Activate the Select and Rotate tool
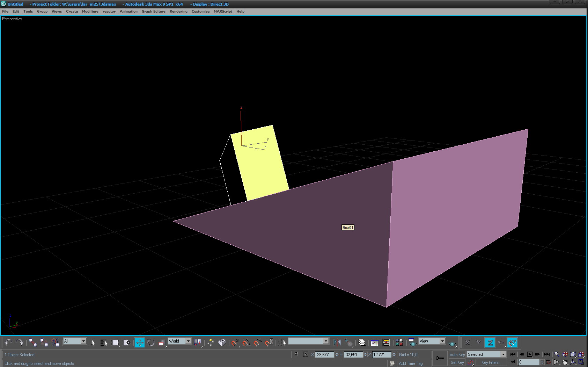The width and height of the screenshot is (588, 367). (151, 343)
